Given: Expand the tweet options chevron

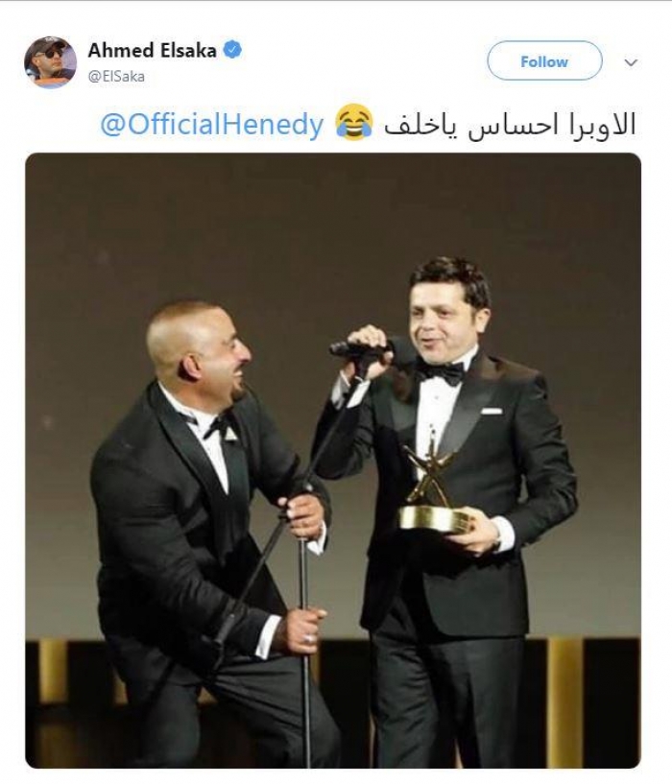Looking at the screenshot, I should click(x=631, y=62).
